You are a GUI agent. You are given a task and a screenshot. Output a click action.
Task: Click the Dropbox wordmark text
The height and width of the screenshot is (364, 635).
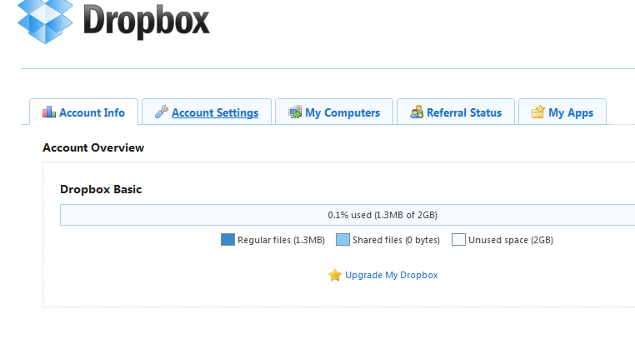point(146,22)
